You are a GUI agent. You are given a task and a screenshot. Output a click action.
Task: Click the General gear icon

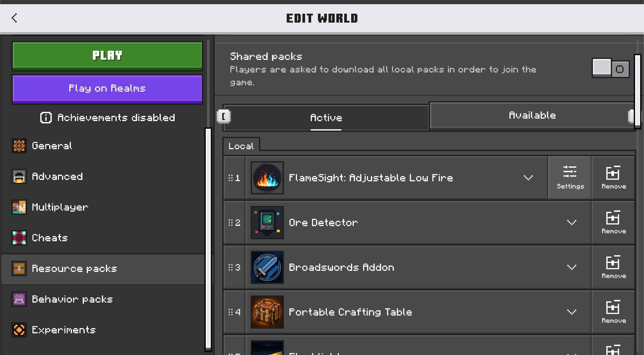19,146
